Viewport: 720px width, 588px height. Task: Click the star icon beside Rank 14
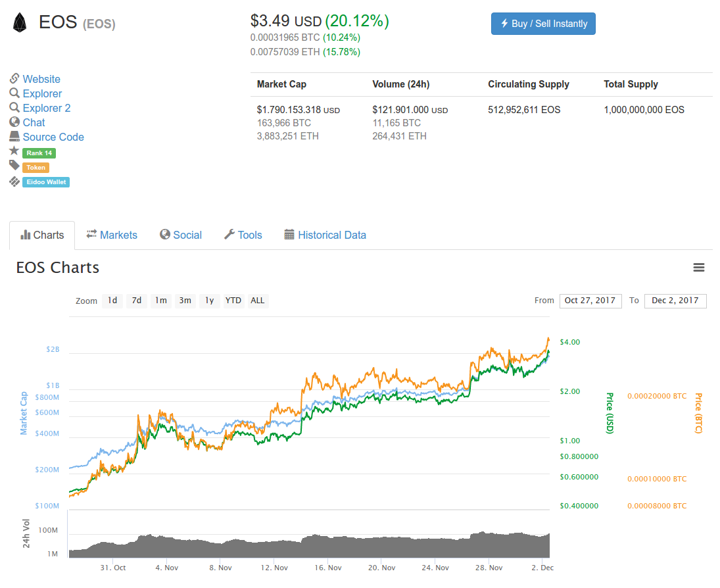tap(14, 151)
